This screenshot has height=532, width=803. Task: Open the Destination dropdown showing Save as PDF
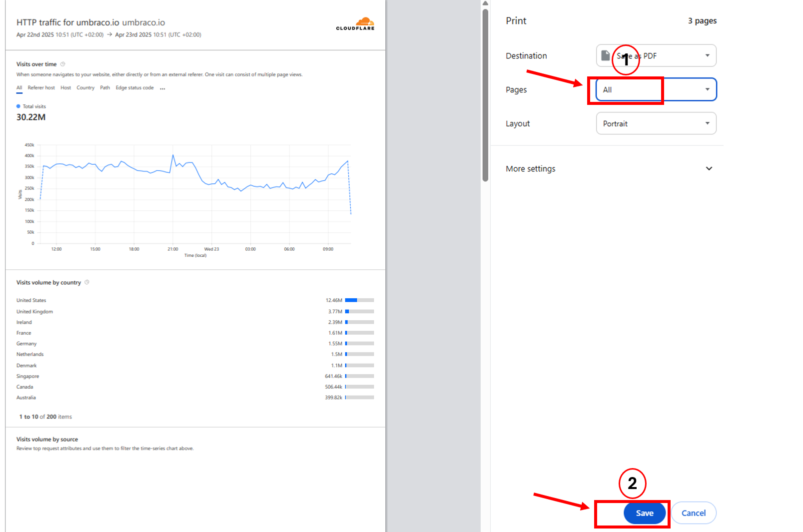click(656, 55)
